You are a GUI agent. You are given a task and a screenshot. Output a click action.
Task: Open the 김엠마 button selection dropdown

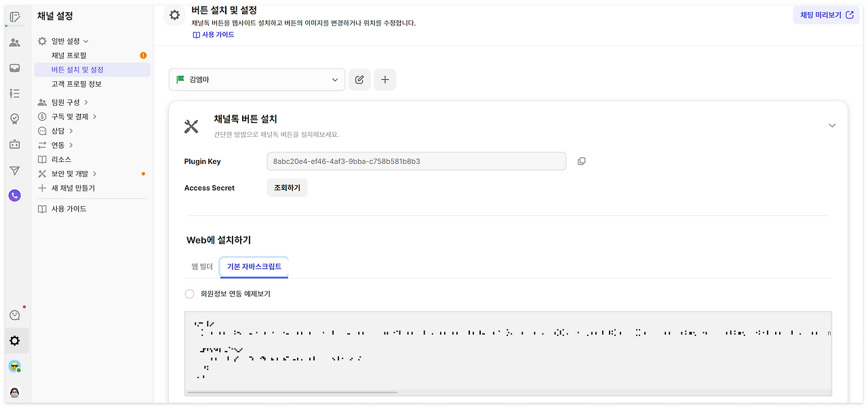[x=256, y=79]
